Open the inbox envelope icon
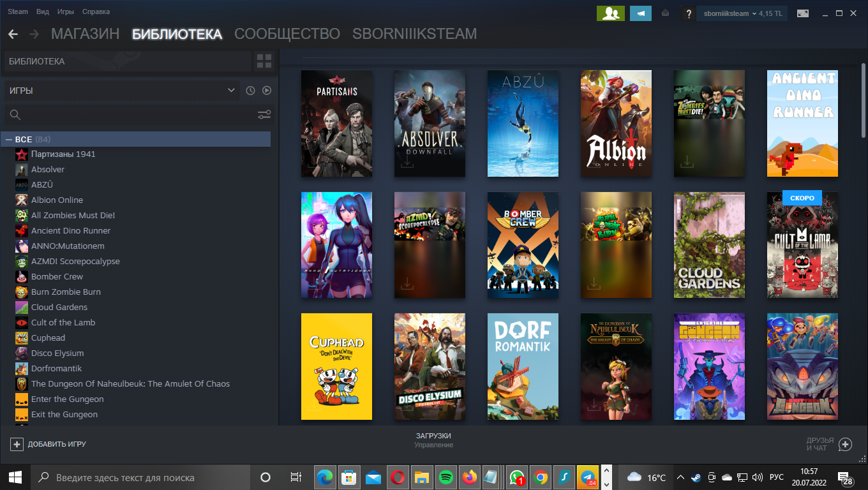 click(x=666, y=13)
